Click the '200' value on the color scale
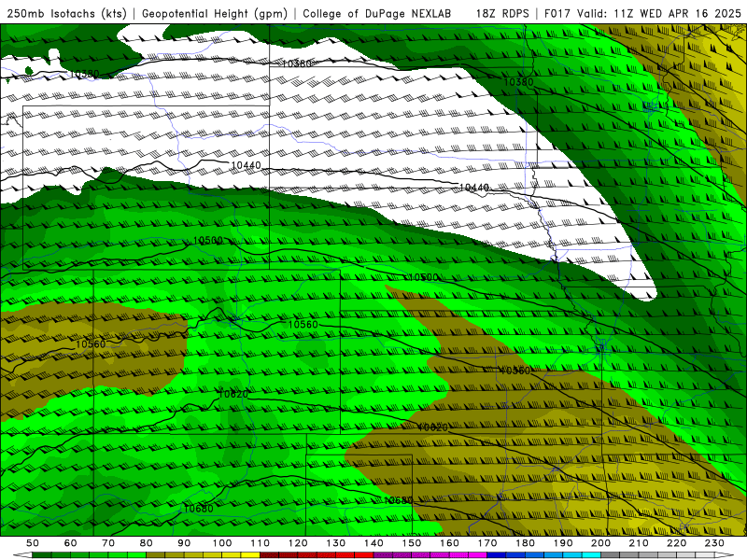This screenshot has height=560, width=747. click(600, 543)
